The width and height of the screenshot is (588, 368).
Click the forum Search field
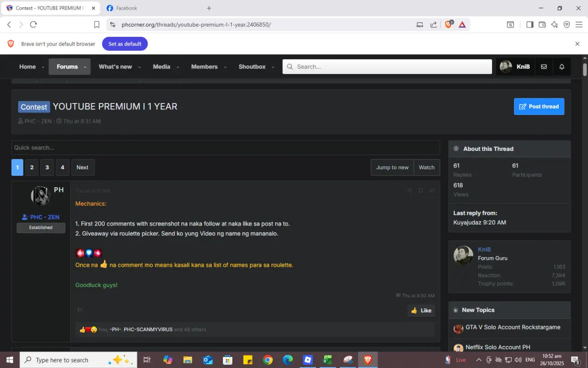[x=387, y=67]
